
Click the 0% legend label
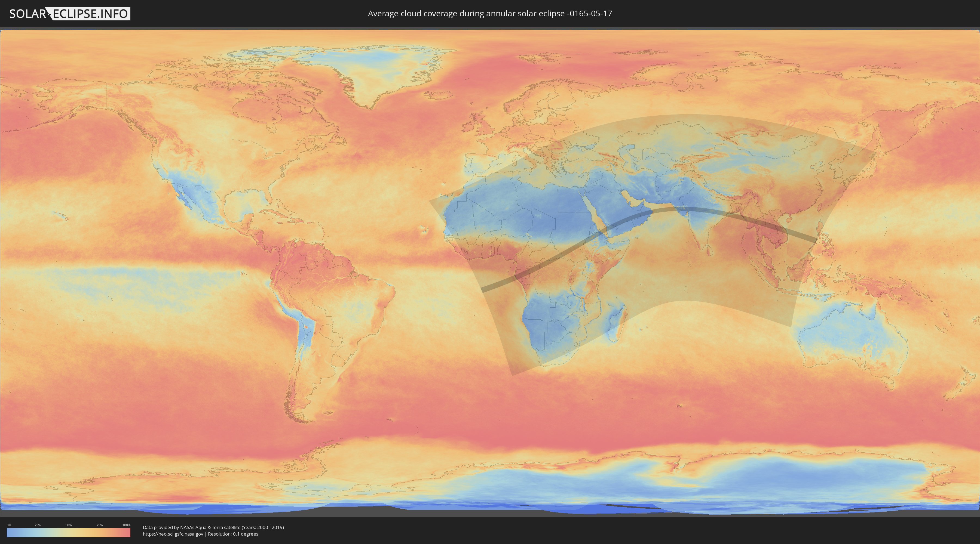[9, 525]
